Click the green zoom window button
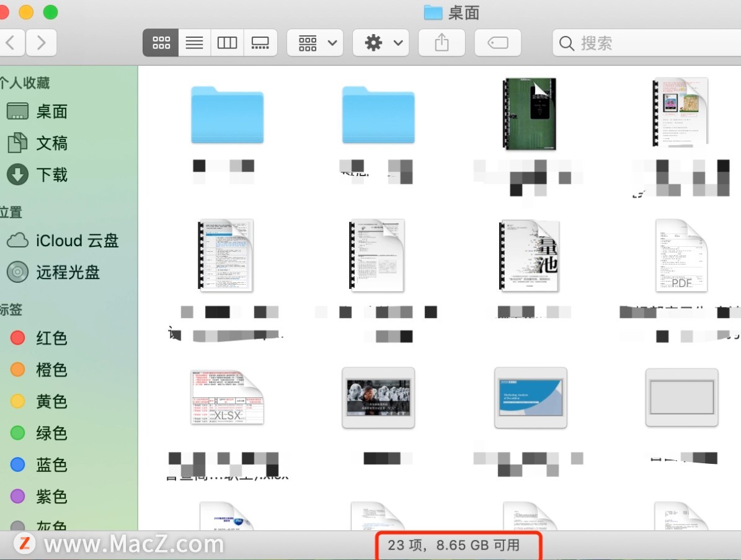Screen dimensions: 741x560 51,12
